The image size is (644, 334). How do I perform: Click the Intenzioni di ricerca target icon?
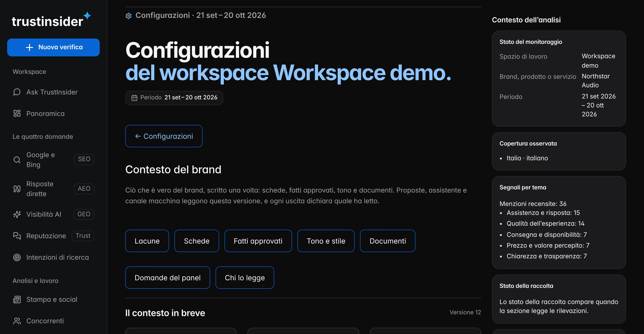[x=17, y=257]
